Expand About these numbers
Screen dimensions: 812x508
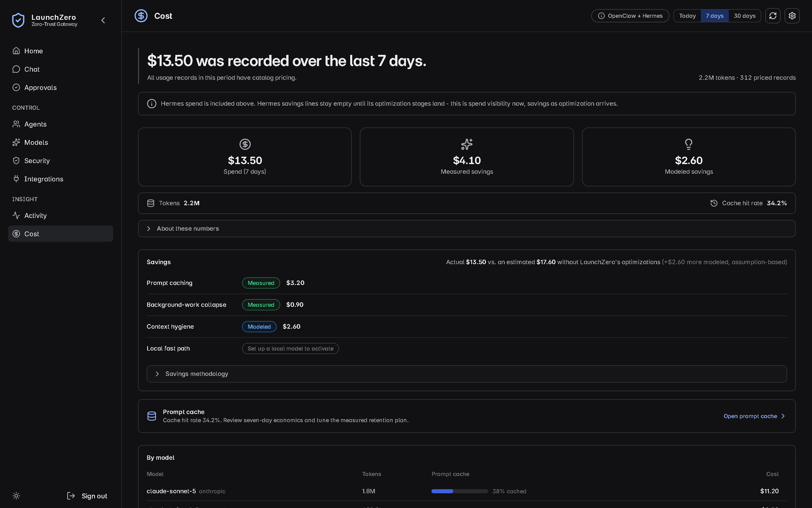[466, 228]
